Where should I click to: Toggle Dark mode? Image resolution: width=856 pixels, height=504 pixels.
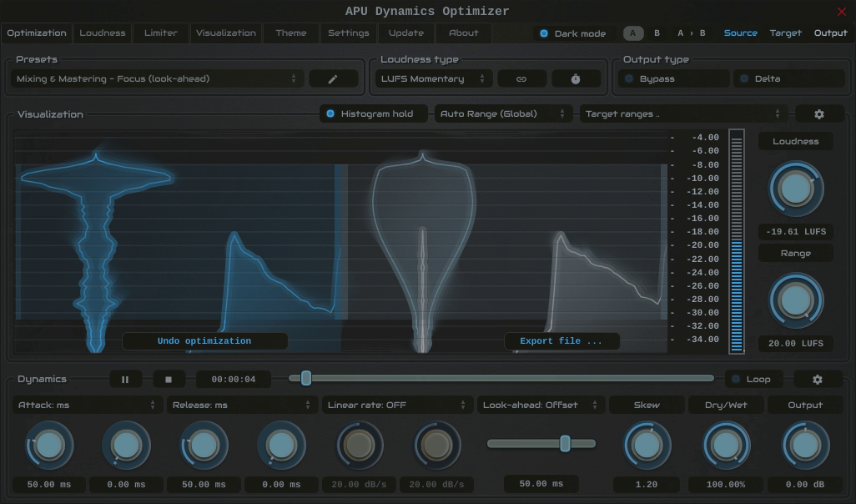[x=574, y=33]
